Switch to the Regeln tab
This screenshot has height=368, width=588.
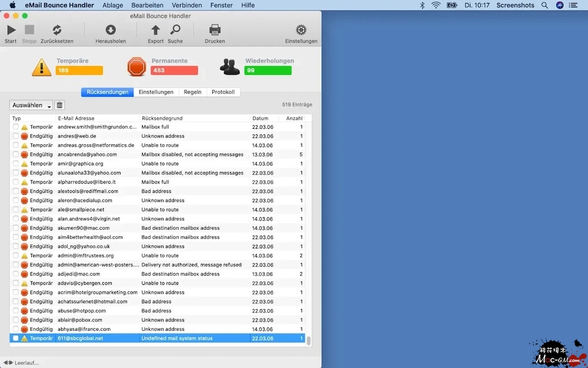pos(192,92)
